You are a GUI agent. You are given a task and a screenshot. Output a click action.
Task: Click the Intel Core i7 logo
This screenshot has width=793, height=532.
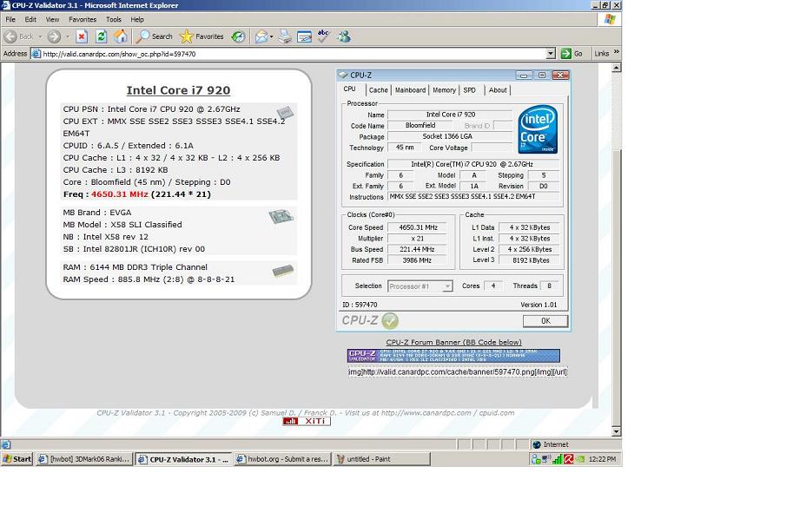point(538,128)
